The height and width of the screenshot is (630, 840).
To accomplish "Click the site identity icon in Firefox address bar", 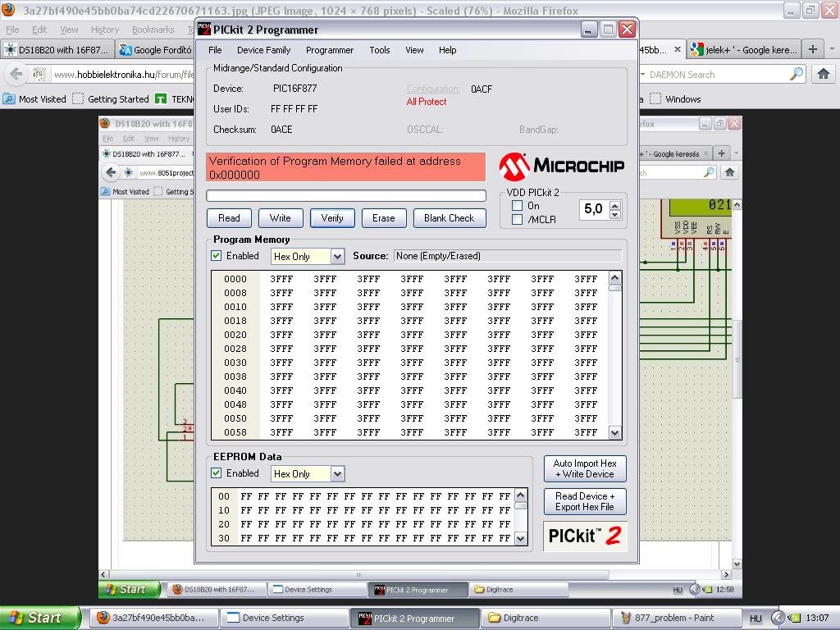I will click(x=39, y=74).
